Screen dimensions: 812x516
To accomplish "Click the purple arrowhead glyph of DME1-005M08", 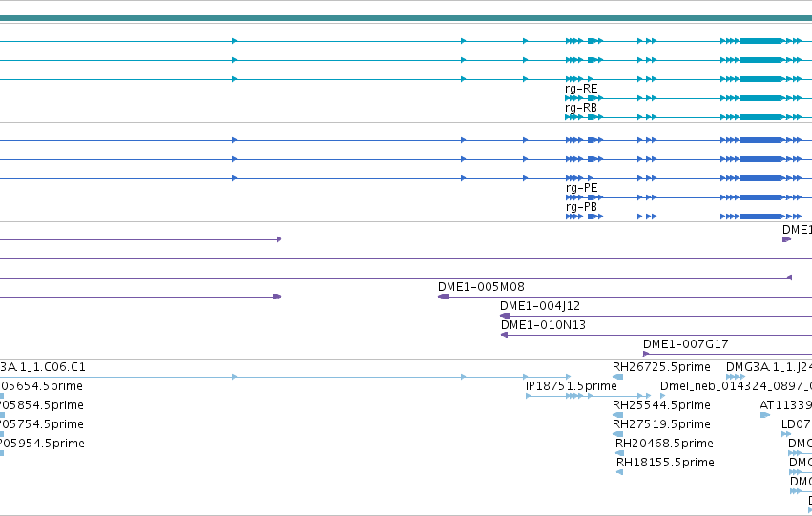I will click(444, 297).
